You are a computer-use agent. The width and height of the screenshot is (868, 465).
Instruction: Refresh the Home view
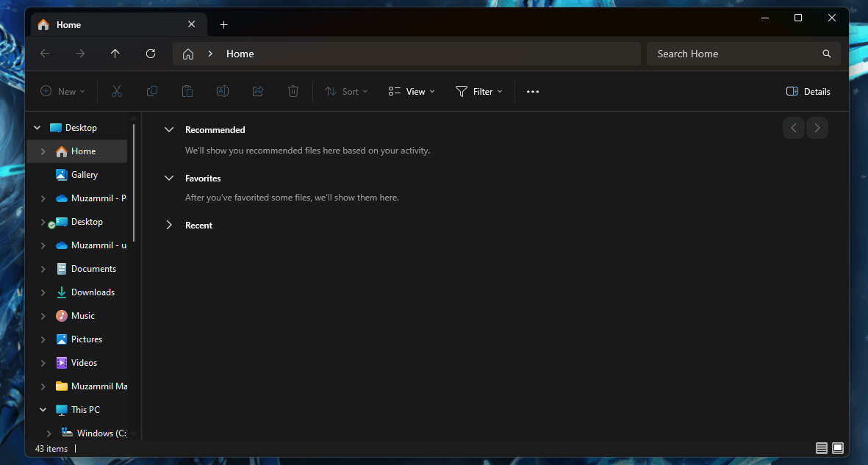(151, 54)
